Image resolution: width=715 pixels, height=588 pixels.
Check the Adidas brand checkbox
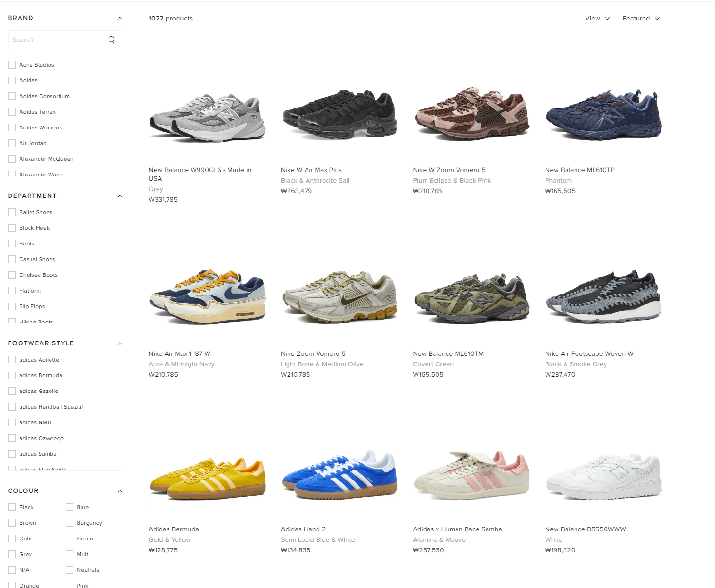[12, 80]
